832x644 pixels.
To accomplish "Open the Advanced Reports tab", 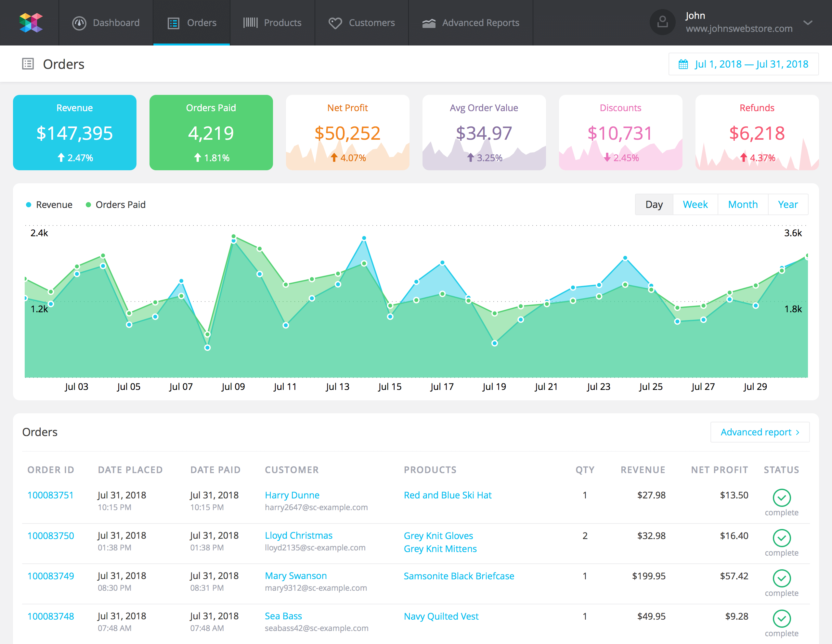I will 471,23.
